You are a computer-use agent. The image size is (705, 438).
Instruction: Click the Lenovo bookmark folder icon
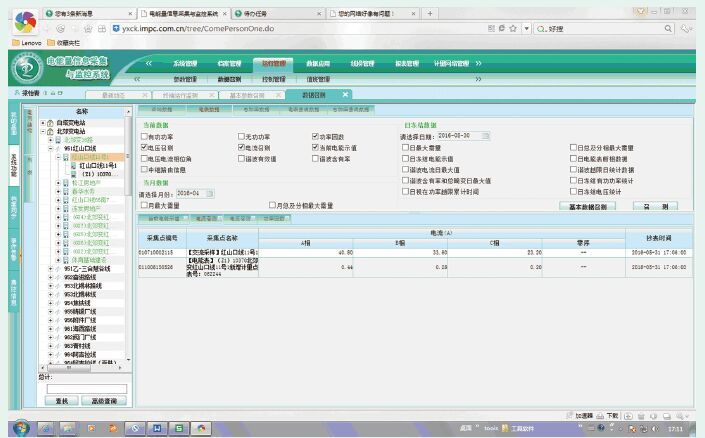[x=16, y=43]
